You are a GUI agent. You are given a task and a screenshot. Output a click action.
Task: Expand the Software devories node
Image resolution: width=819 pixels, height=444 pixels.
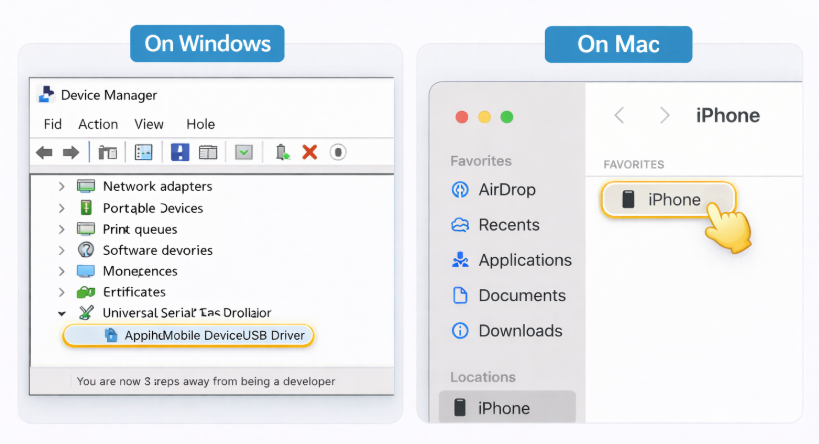click(x=62, y=250)
